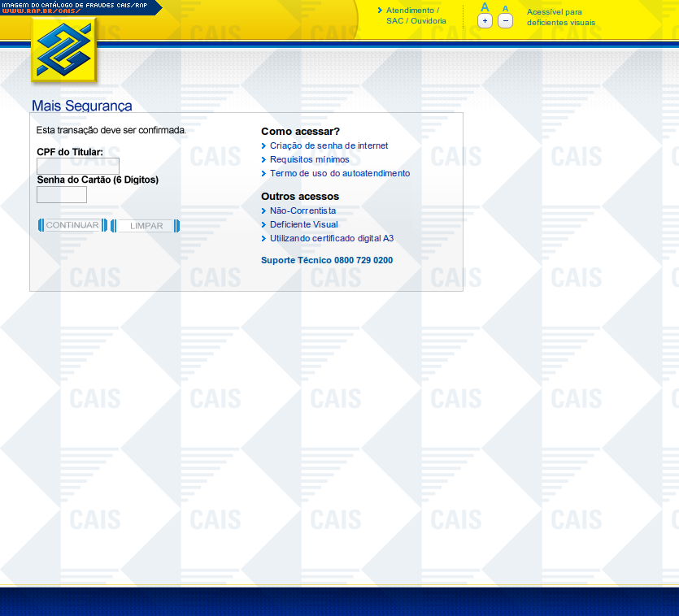Open the SAC / Ouvidoria link
Image resolution: width=679 pixels, height=616 pixels.
416,21
